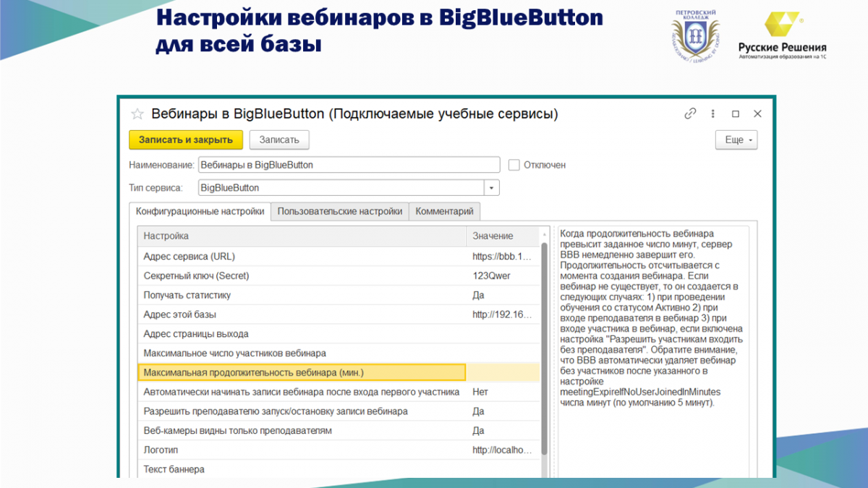
Task: Click the http://192.16... base address value
Action: coord(503,314)
